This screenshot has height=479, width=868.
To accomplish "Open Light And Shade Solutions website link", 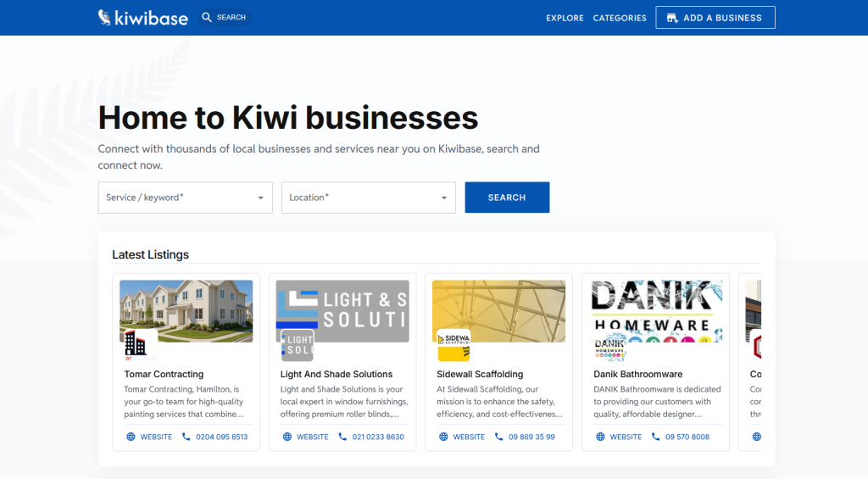I will click(x=305, y=437).
